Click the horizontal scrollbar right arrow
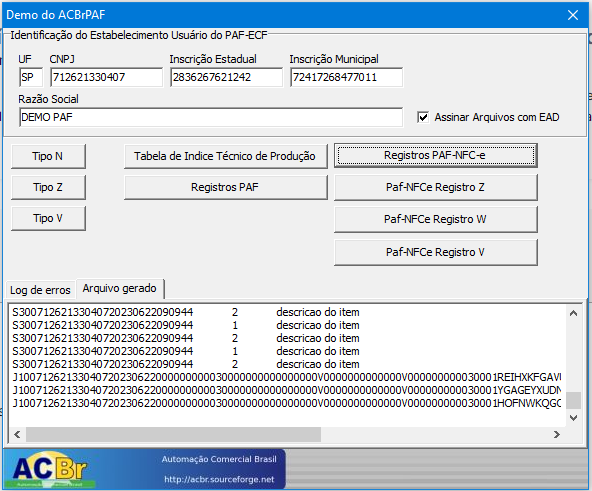592x491 pixels. (x=557, y=434)
